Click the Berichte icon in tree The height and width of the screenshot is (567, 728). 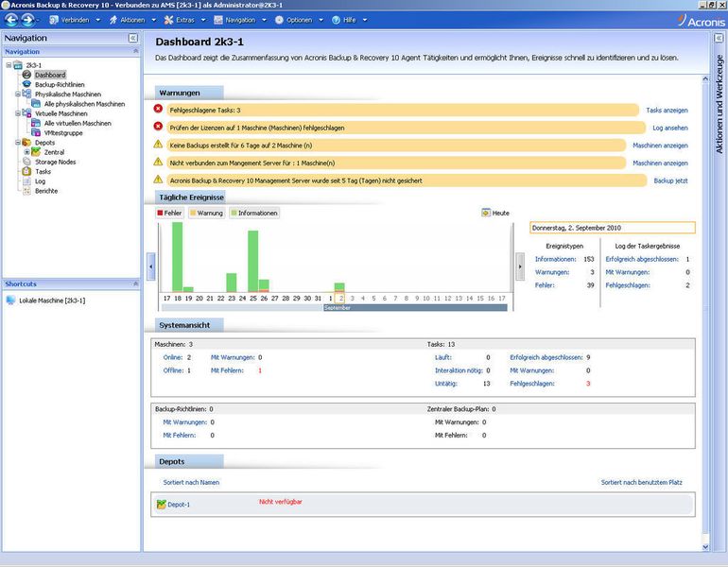coord(26,191)
